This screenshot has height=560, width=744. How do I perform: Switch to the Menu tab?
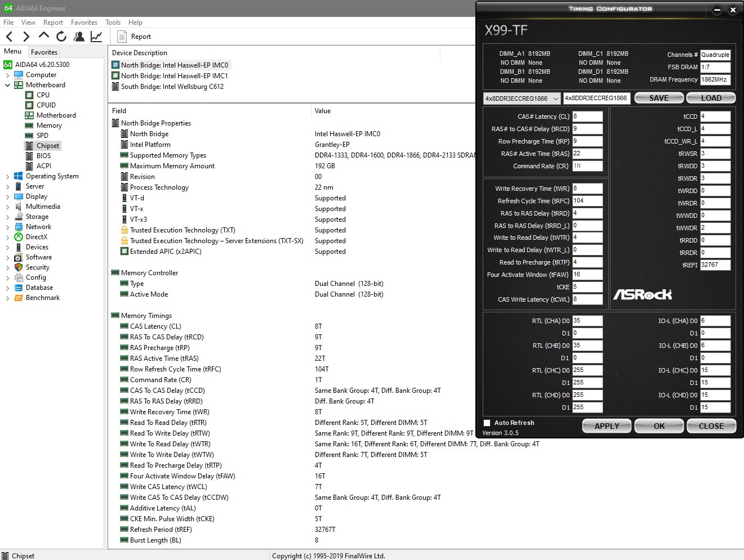pyautogui.click(x=13, y=51)
